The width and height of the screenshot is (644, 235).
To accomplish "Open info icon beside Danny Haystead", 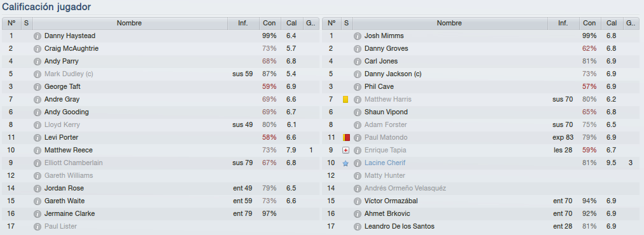I will click(37, 36).
